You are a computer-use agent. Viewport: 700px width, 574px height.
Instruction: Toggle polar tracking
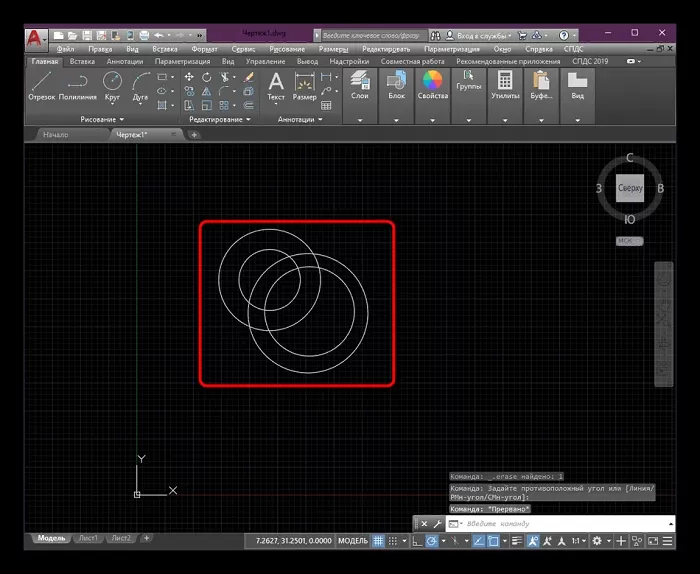click(432, 541)
